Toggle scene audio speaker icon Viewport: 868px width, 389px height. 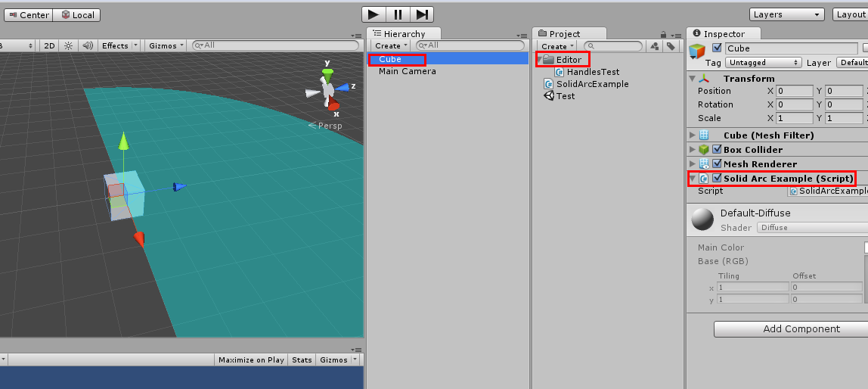point(87,45)
